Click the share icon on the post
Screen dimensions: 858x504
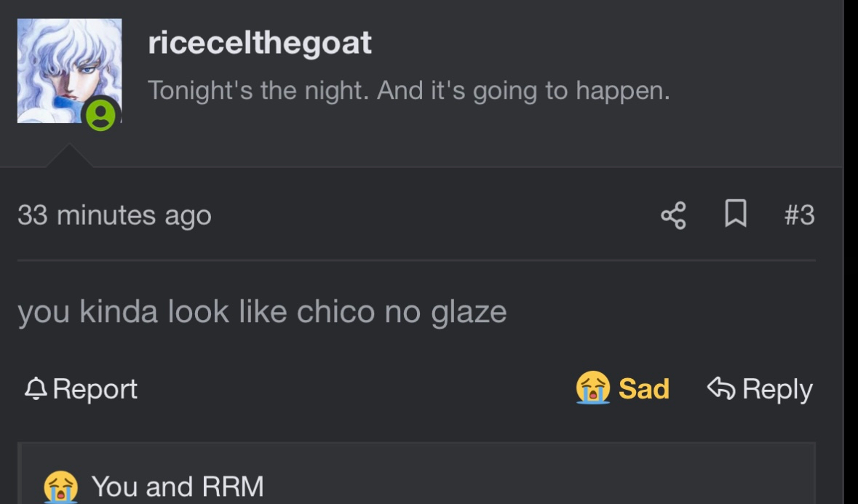(673, 215)
